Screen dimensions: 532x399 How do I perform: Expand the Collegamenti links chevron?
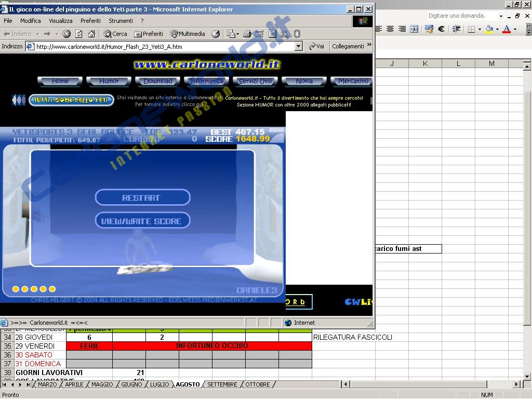pyautogui.click(x=369, y=45)
